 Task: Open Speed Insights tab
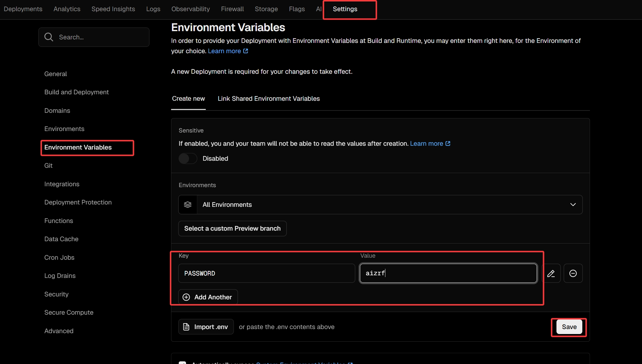pos(113,9)
